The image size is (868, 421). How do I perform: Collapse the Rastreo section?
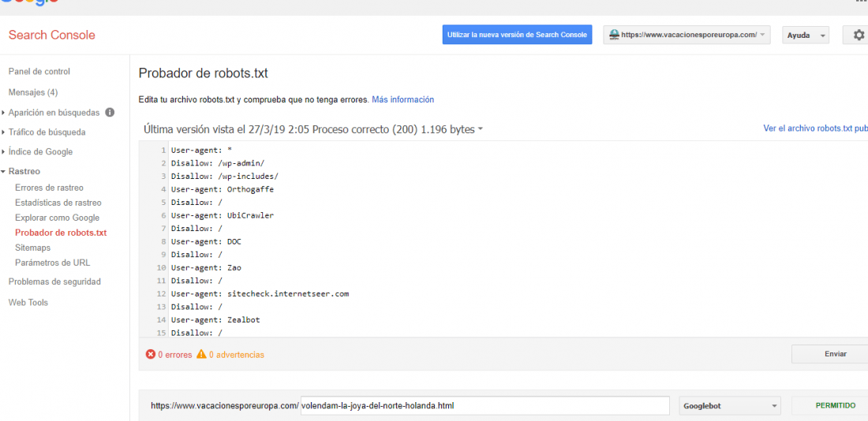coord(24,172)
